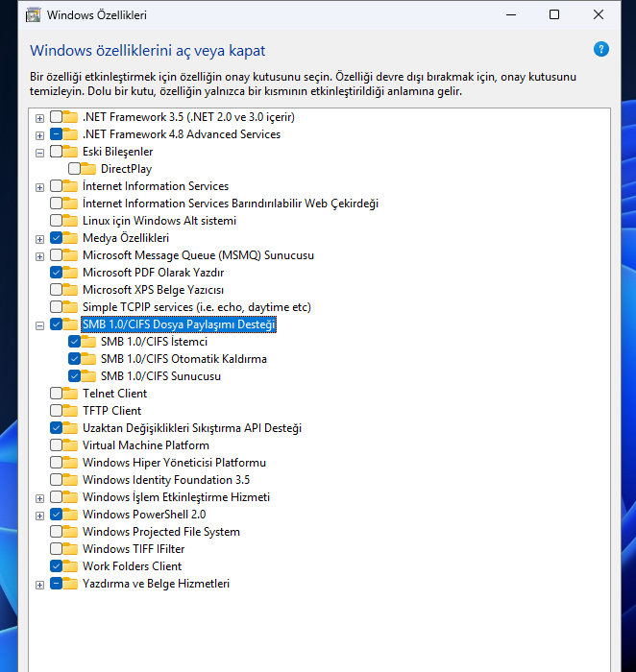Expand Windows İşlem Etkinleştirme Hizmeti node

pos(40,498)
